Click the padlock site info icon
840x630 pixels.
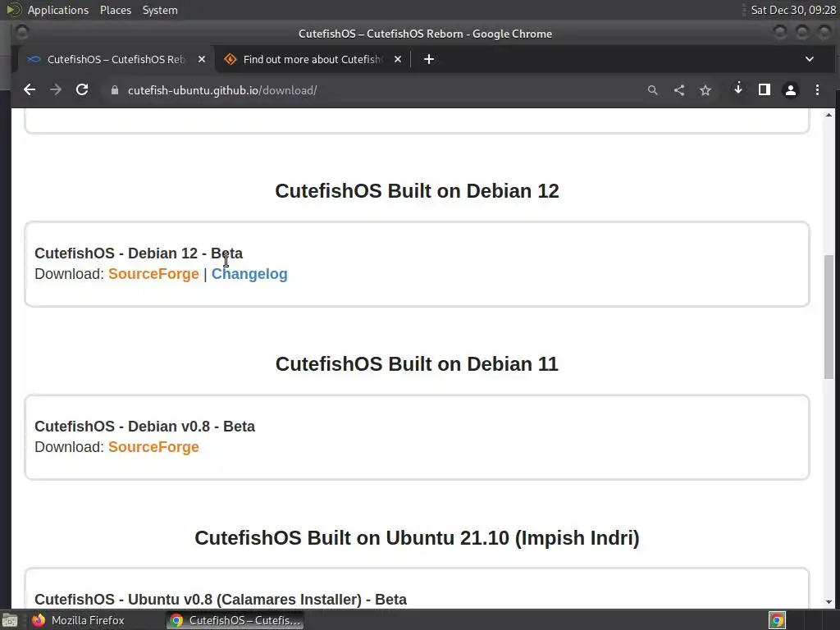[114, 90]
